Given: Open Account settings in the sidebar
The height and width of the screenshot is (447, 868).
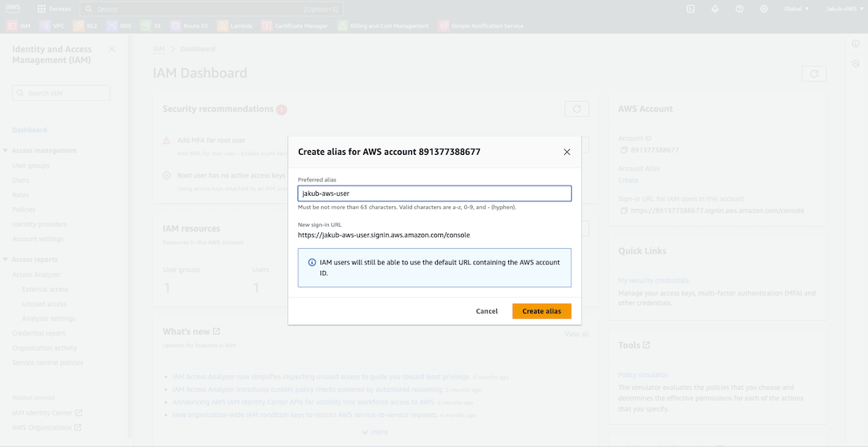Looking at the screenshot, I should 38,239.
